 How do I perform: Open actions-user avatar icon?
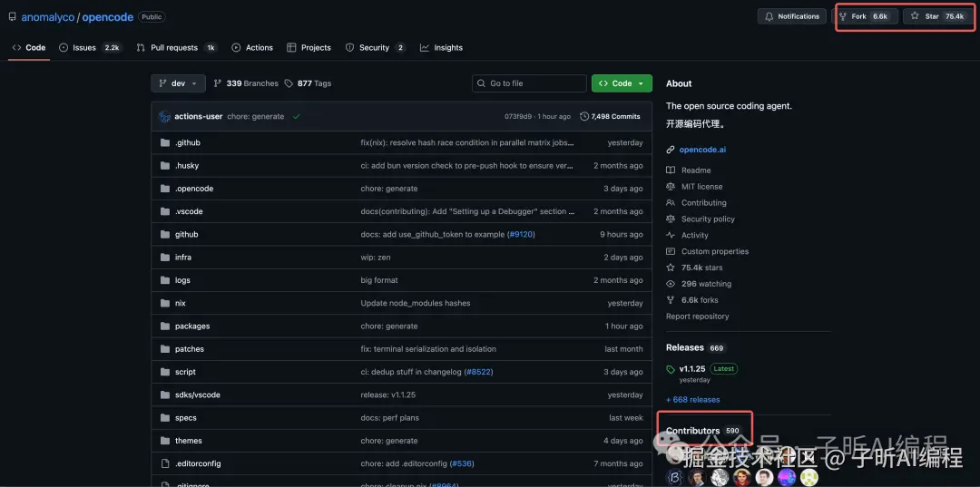[x=164, y=116]
